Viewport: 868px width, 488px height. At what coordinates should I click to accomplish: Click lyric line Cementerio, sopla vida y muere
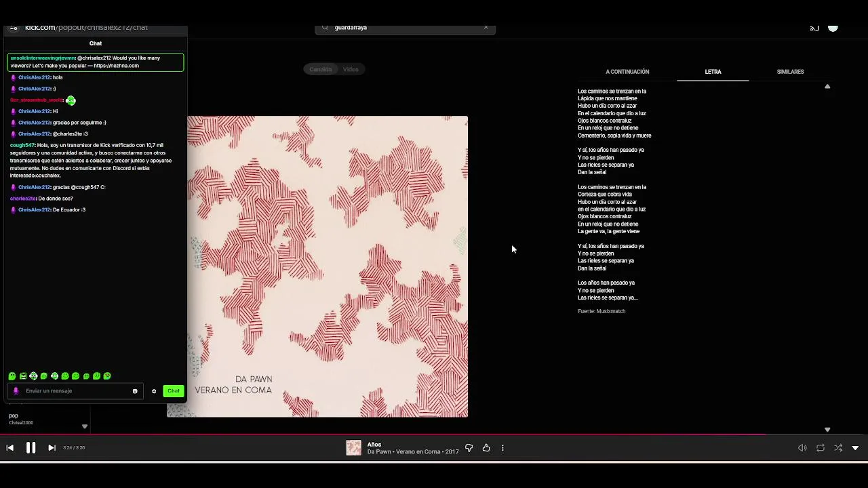tap(614, 136)
